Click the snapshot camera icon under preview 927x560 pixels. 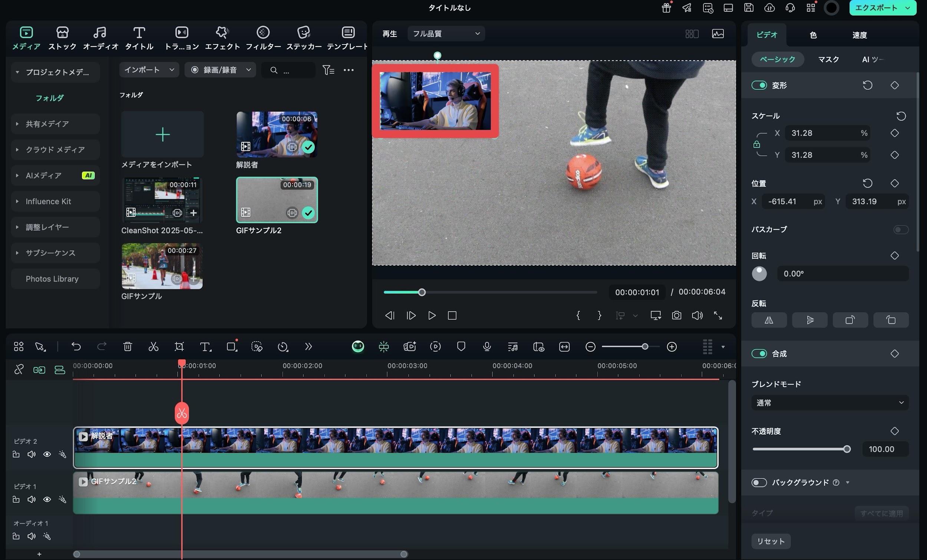point(676,315)
